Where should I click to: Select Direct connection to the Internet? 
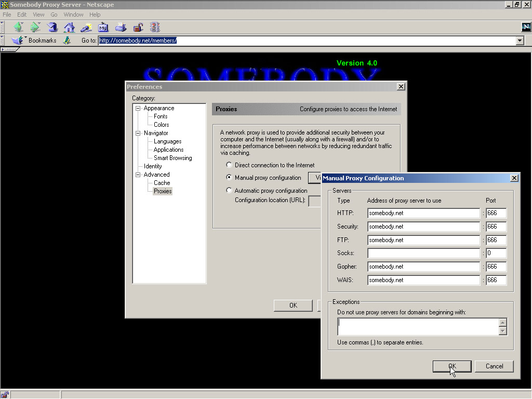229,165
